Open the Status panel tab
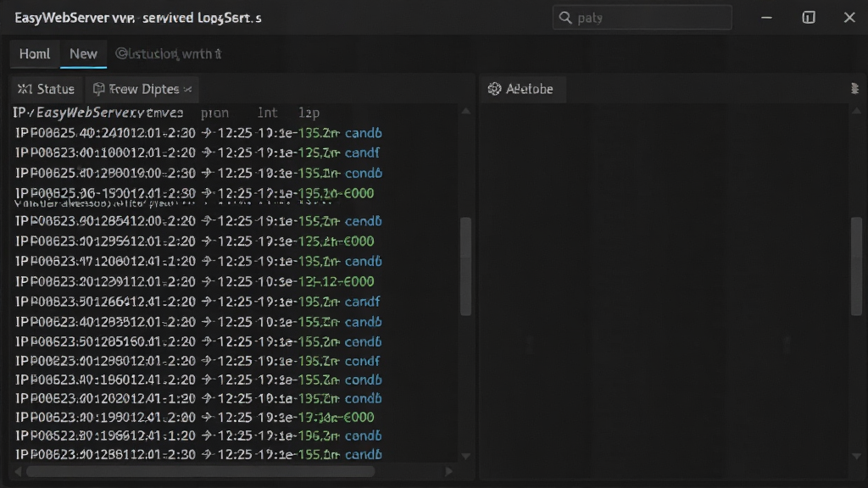868x488 pixels. click(47, 89)
